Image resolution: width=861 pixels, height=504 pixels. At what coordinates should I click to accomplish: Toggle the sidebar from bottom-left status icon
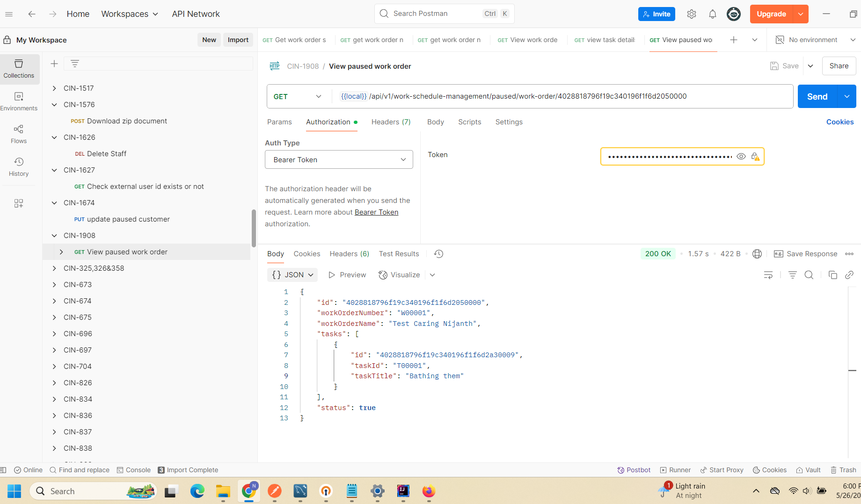3,470
